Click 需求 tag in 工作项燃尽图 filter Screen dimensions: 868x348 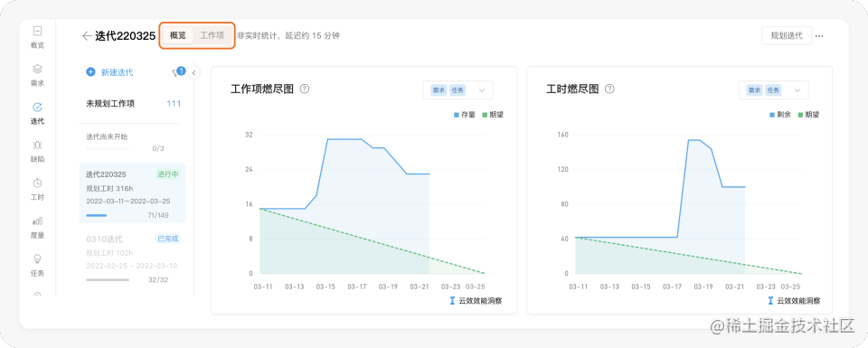[x=439, y=90]
